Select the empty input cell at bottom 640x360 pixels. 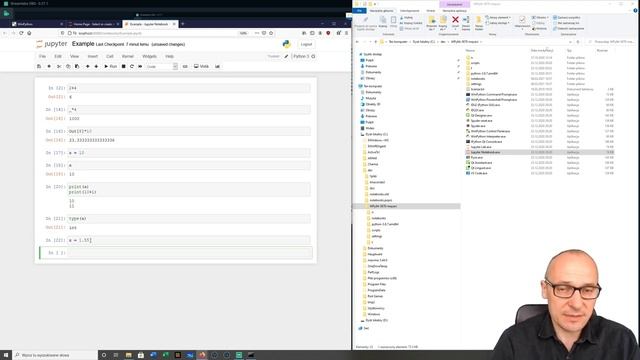click(x=189, y=253)
